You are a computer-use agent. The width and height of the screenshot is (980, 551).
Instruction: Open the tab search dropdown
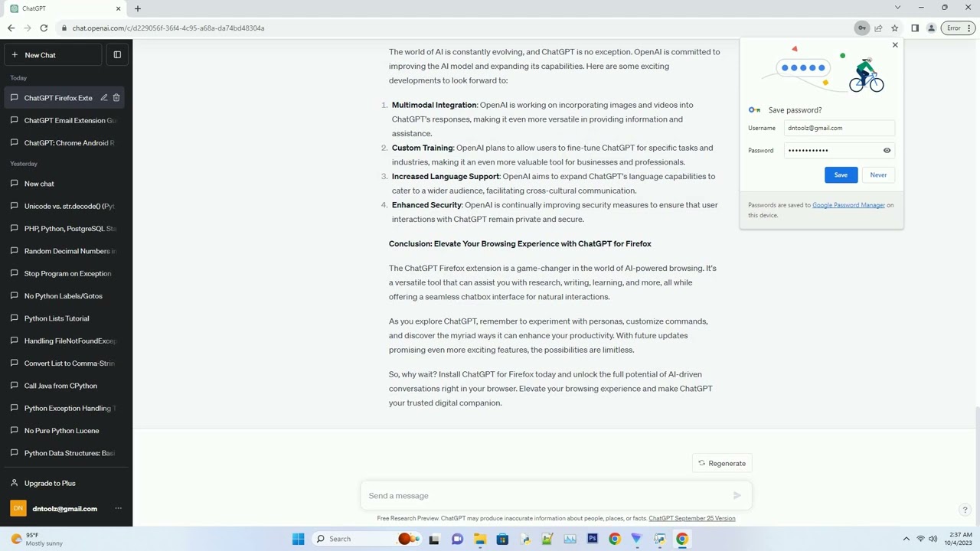pos(897,8)
